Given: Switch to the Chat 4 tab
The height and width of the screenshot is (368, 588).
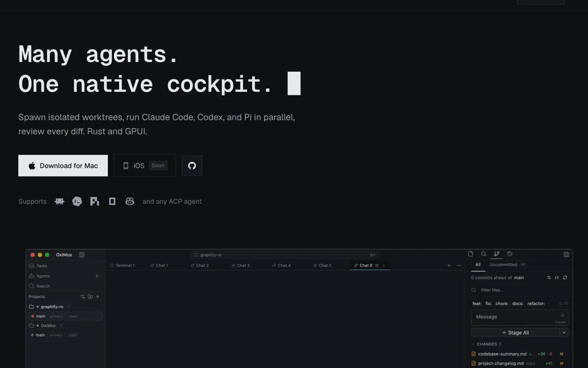Looking at the screenshot, I should click(x=282, y=265).
